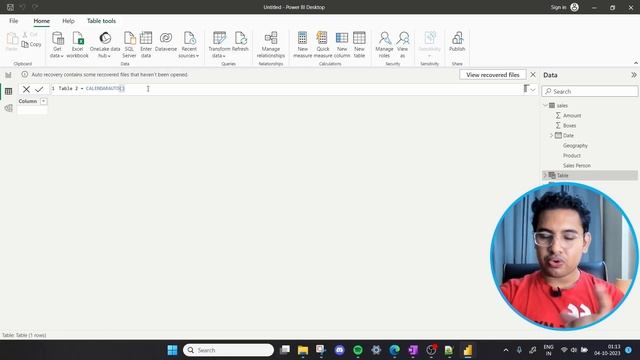The image size is (640, 360).
Task: Click Sign in at the top
Action: point(558,7)
